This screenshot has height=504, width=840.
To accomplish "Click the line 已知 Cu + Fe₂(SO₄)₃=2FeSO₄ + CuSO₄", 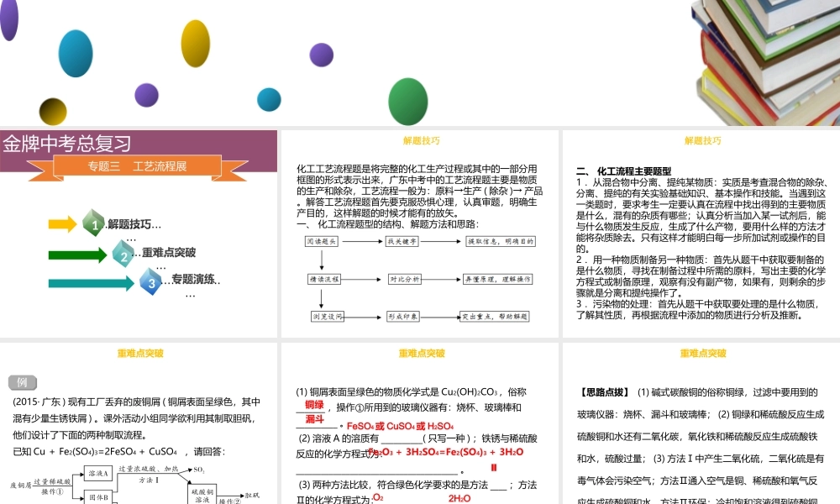I will tap(119, 452).
